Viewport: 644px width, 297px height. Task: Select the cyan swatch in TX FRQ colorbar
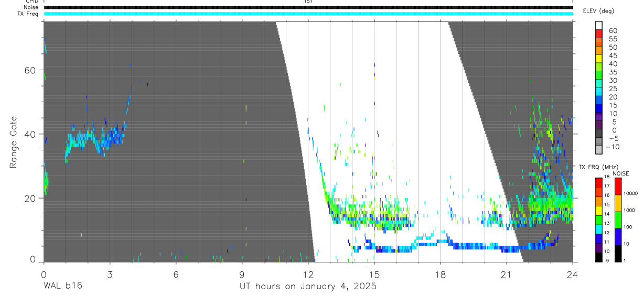pyautogui.click(x=598, y=229)
